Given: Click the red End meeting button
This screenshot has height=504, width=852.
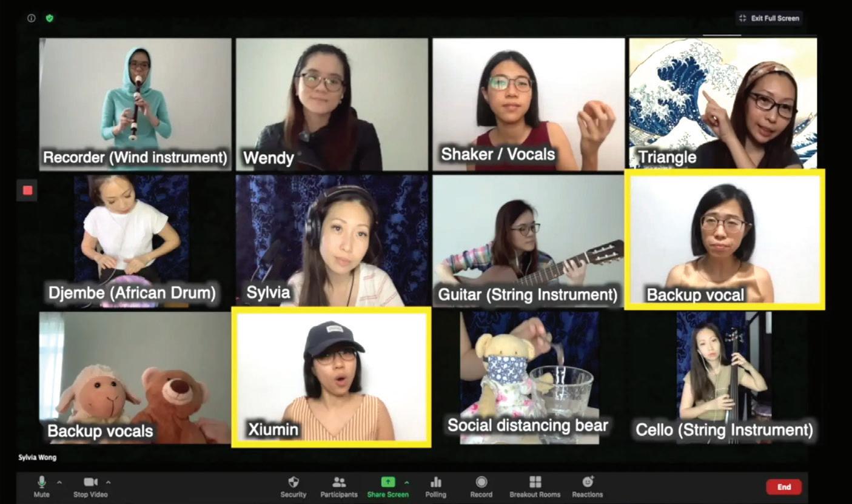Looking at the screenshot, I should (783, 487).
